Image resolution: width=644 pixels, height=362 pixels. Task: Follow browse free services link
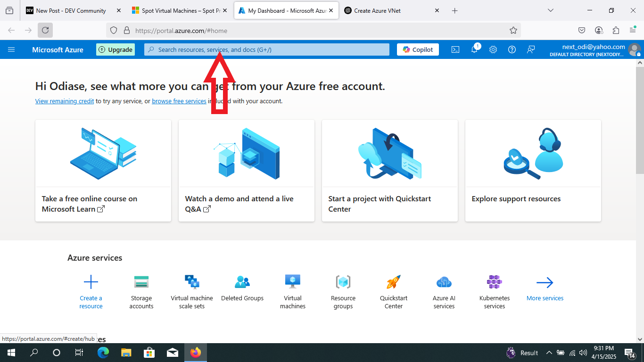tap(179, 101)
